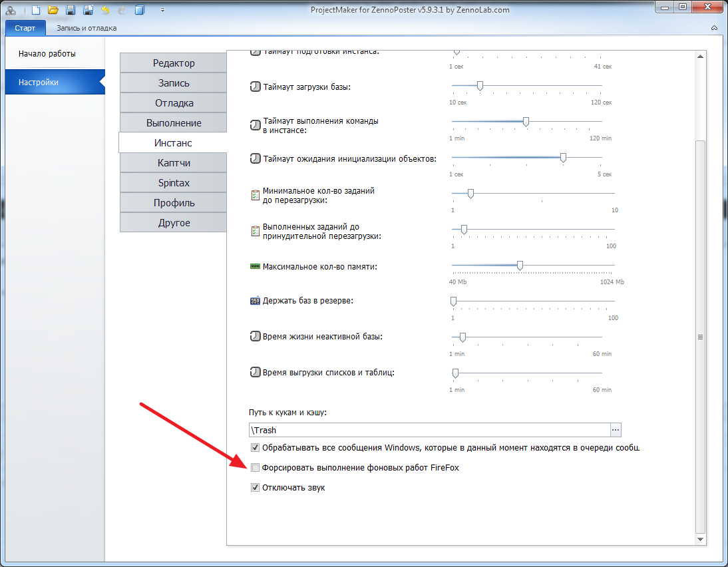The height and width of the screenshot is (567, 728).
Task: Select the Инстанс settings tab
Action: [x=173, y=143]
